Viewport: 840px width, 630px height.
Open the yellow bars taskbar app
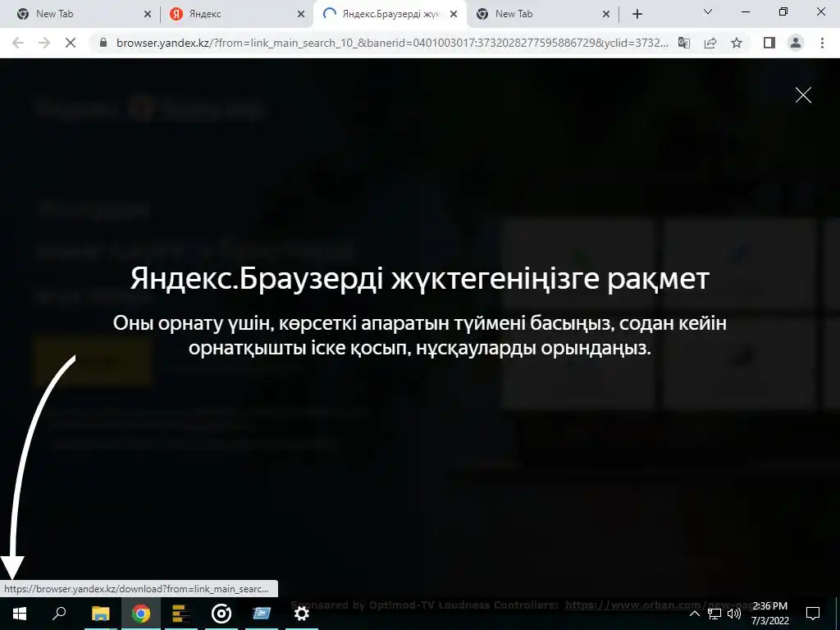tap(180, 614)
